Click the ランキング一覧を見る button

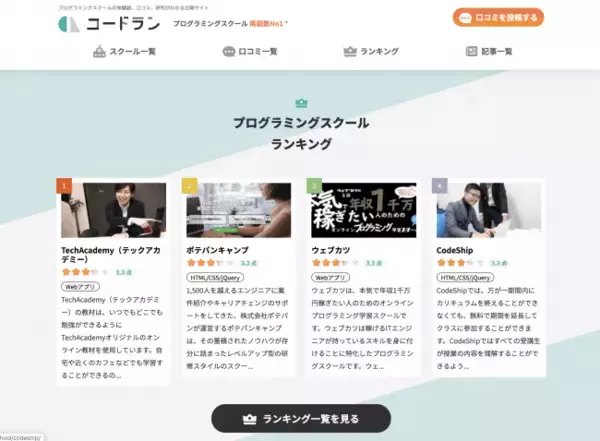[x=301, y=419]
